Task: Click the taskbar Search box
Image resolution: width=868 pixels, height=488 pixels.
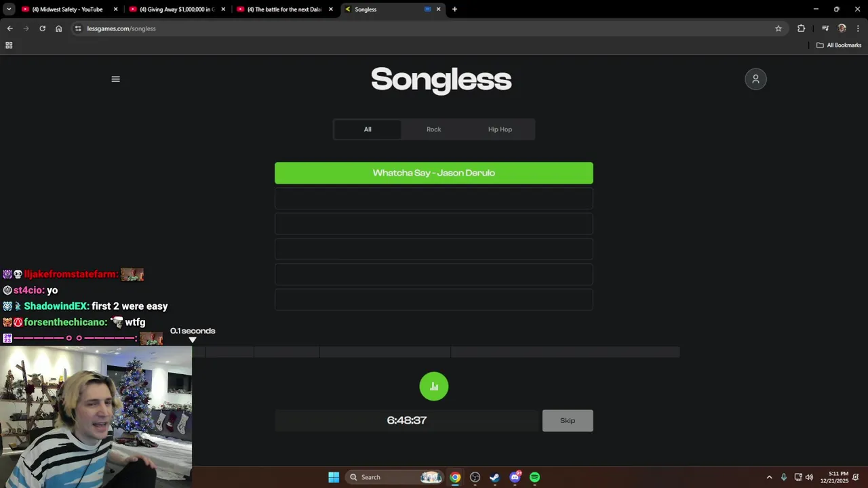Action: pyautogui.click(x=395, y=477)
